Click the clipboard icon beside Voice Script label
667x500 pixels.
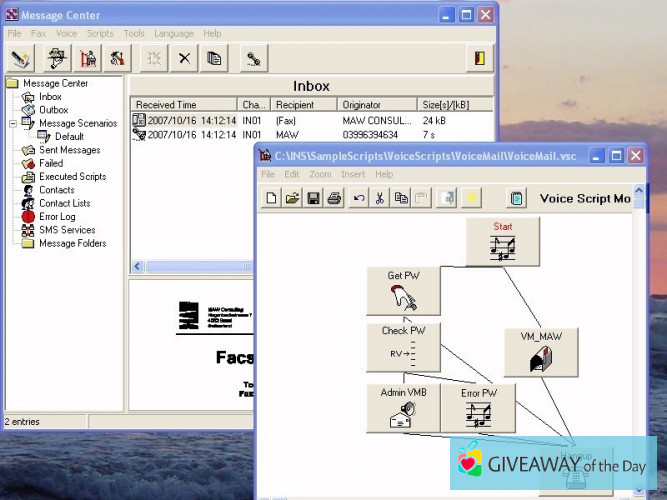tap(516, 198)
